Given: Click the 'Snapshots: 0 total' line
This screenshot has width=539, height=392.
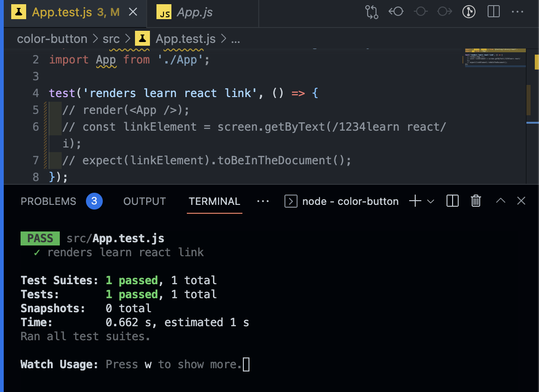Looking at the screenshot, I should click(86, 308).
